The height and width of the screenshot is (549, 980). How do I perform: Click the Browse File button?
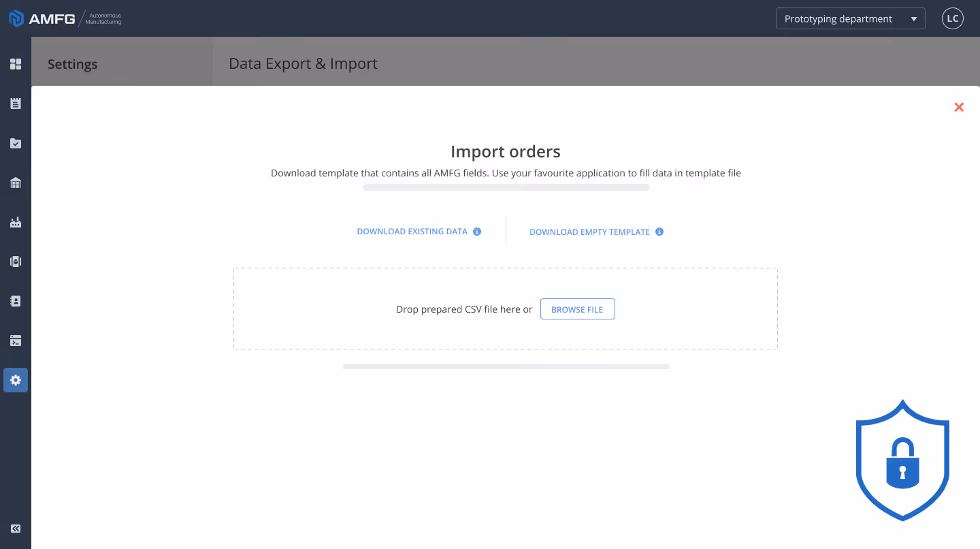point(577,309)
